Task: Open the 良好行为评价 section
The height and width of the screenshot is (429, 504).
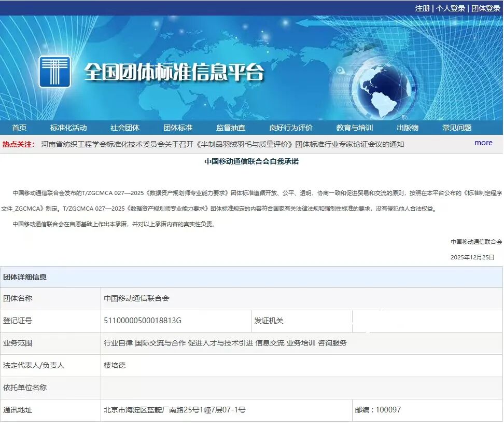Action: point(291,127)
